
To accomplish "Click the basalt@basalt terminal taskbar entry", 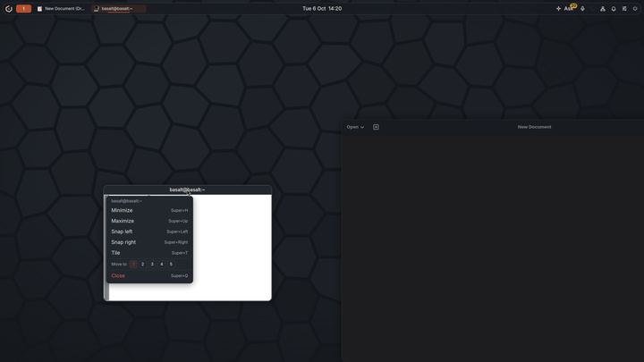I will pyautogui.click(x=118, y=9).
